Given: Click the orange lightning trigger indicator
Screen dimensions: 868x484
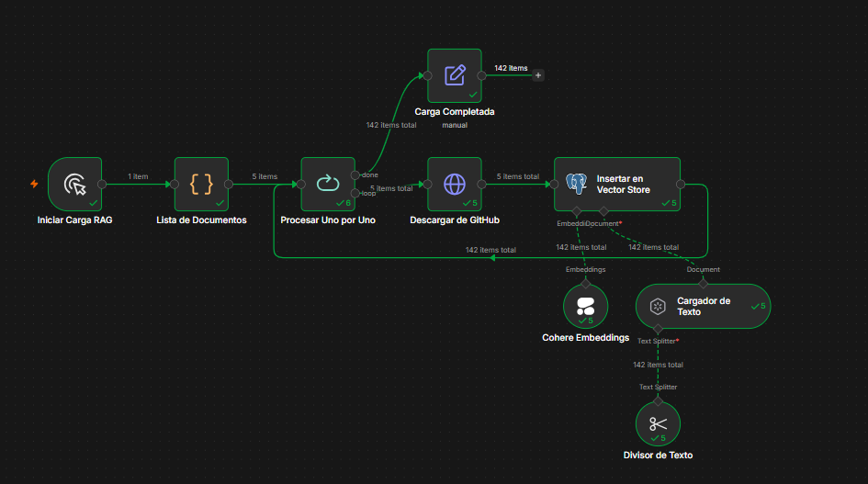Looking at the screenshot, I should click(x=34, y=184).
